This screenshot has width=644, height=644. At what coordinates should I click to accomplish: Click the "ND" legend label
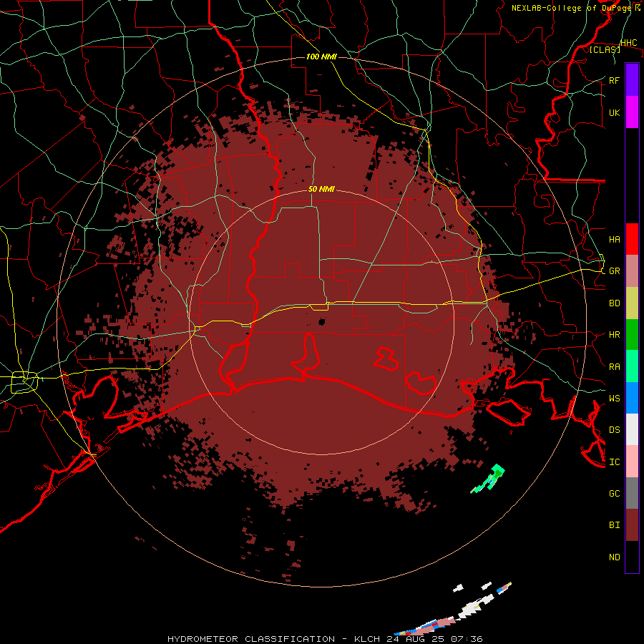tap(614, 557)
